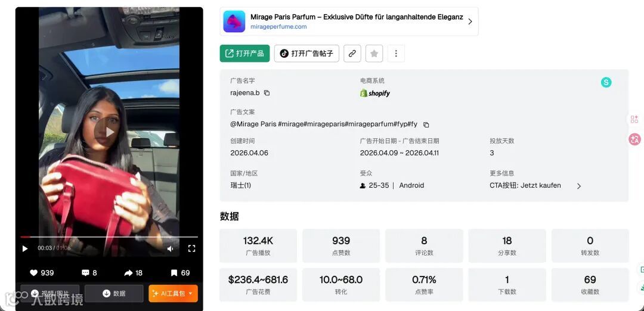Mute the video using speaker icon

(x=170, y=248)
